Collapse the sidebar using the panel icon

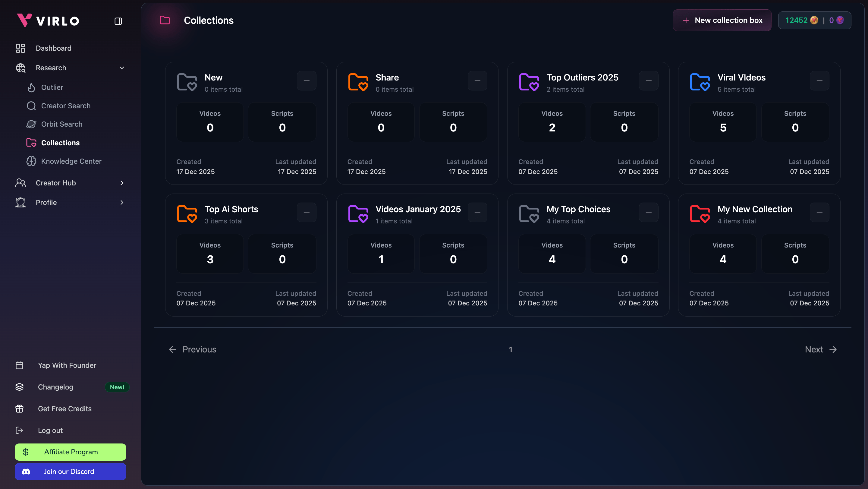(118, 21)
